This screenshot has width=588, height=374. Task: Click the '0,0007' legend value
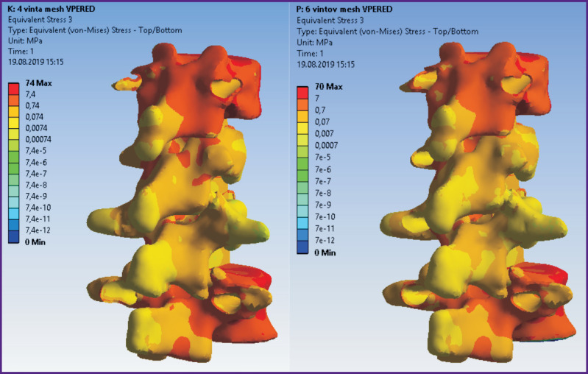coord(330,145)
